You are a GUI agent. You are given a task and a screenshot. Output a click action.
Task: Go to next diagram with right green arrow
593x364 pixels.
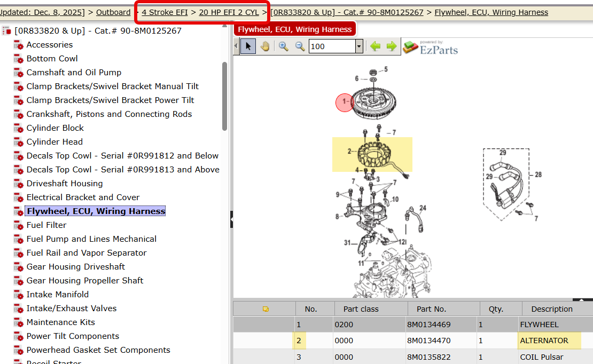(x=392, y=46)
